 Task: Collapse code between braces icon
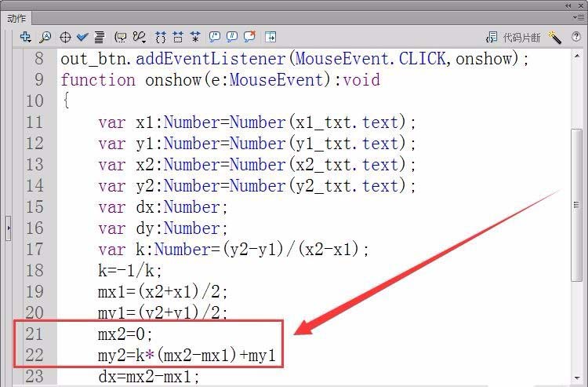161,37
